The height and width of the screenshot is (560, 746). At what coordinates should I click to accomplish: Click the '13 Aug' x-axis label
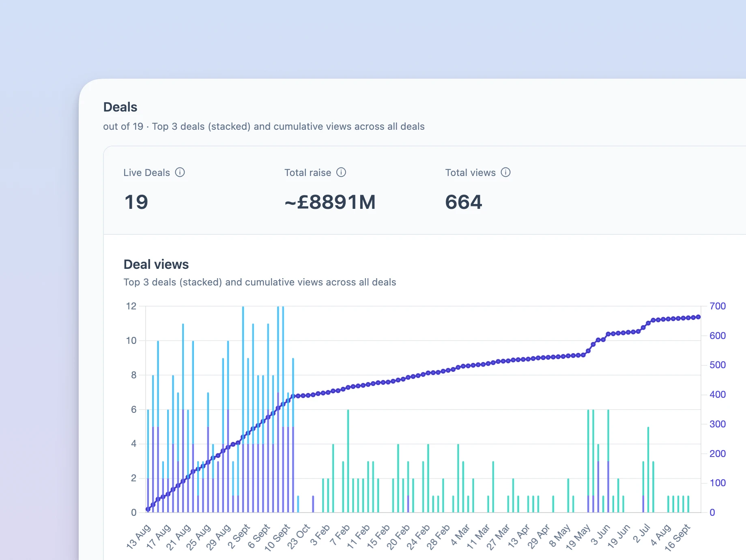(138, 536)
